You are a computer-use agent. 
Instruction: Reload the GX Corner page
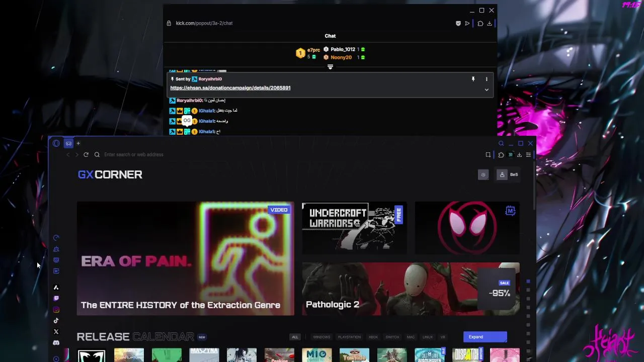(86, 155)
